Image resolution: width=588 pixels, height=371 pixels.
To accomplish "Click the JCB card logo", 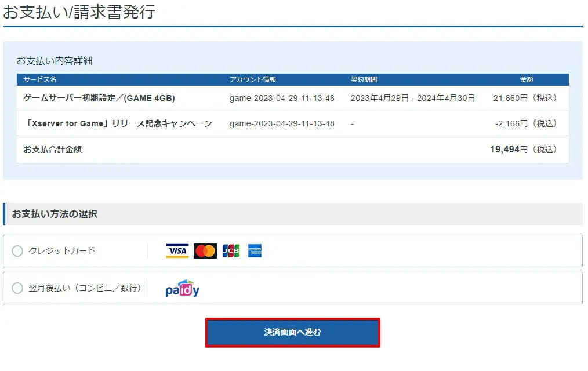I will pos(231,251).
